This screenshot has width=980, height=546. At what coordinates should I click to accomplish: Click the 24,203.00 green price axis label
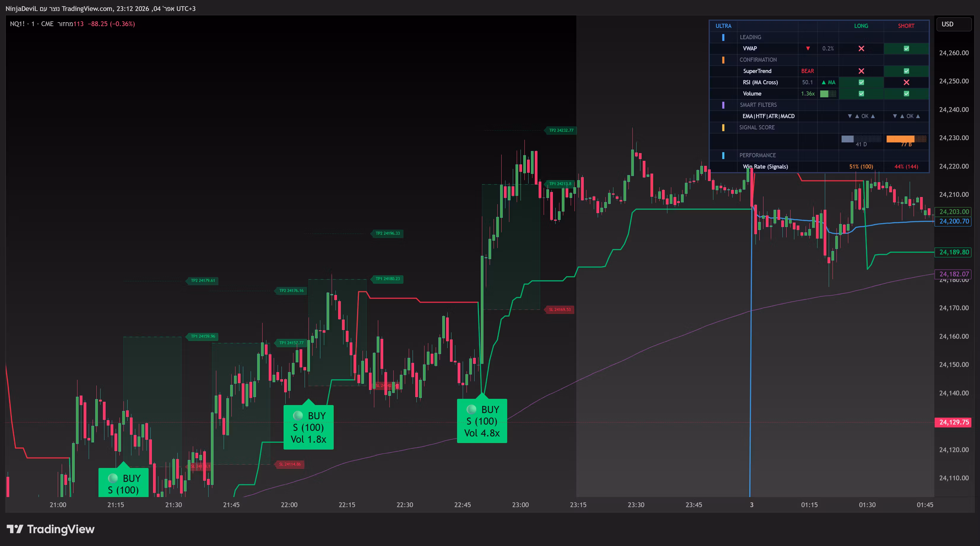(x=953, y=212)
